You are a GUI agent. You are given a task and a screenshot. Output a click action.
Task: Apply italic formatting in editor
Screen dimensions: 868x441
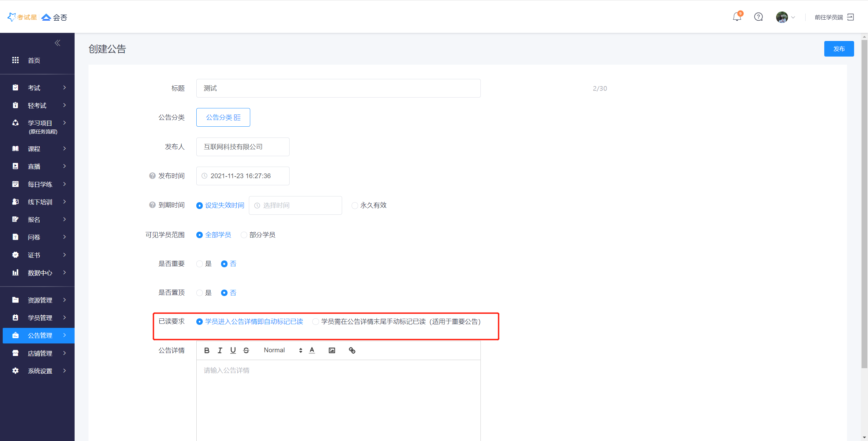[220, 350]
